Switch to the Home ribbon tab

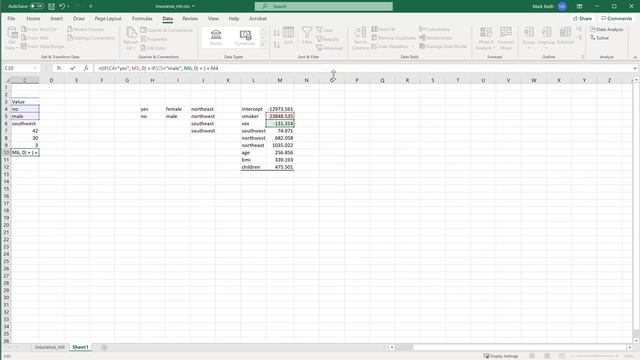click(33, 19)
